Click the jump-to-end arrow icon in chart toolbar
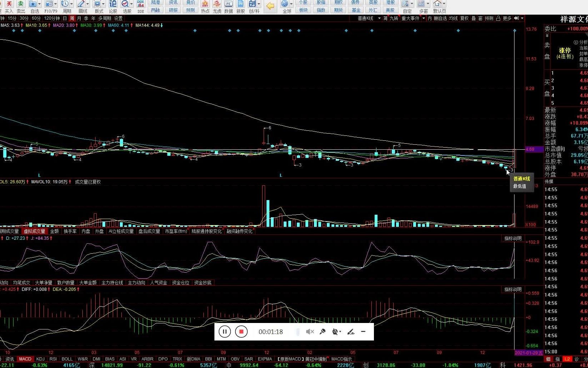The image size is (588, 368). [x=516, y=18]
